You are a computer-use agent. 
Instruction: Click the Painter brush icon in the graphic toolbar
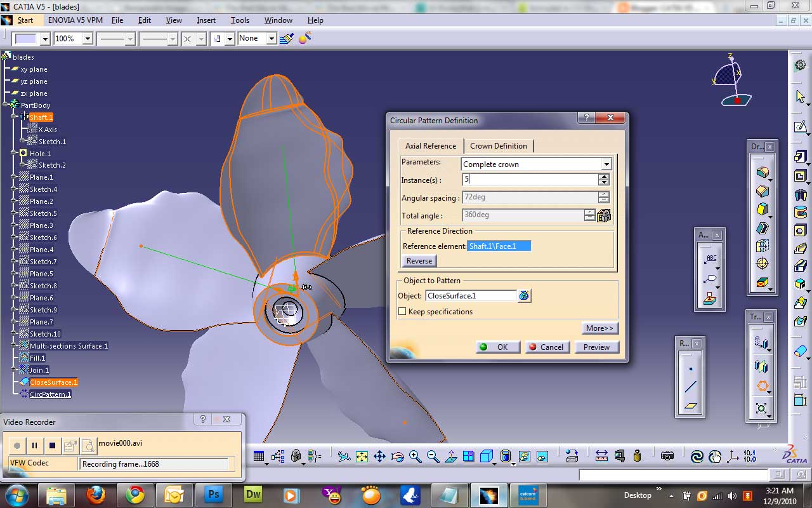pyautogui.click(x=286, y=39)
